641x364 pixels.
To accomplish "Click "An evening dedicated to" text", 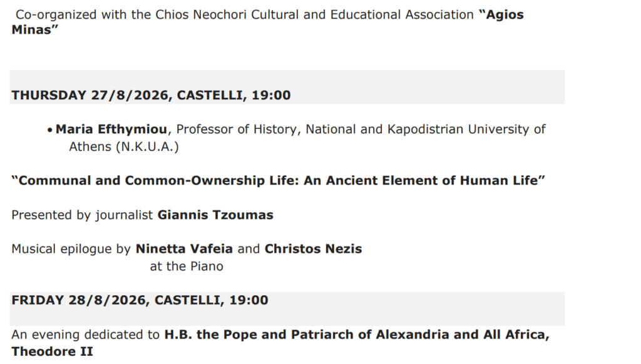I will click(x=85, y=335).
